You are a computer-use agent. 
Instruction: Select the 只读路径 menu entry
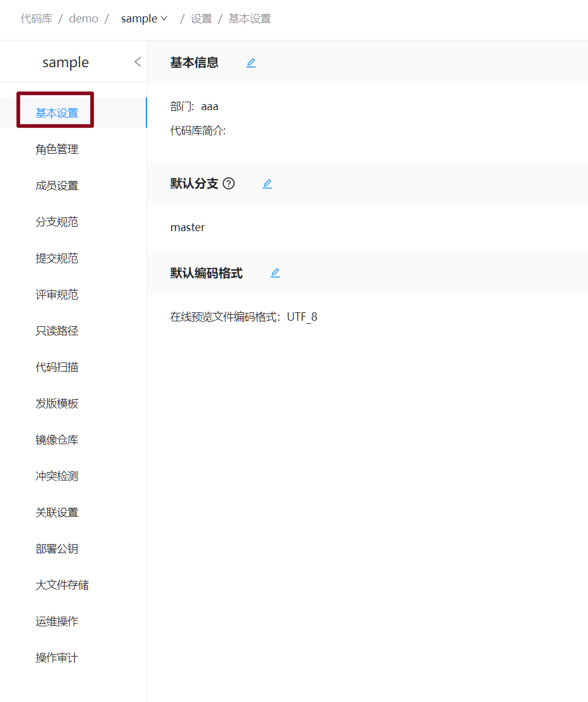click(x=57, y=331)
